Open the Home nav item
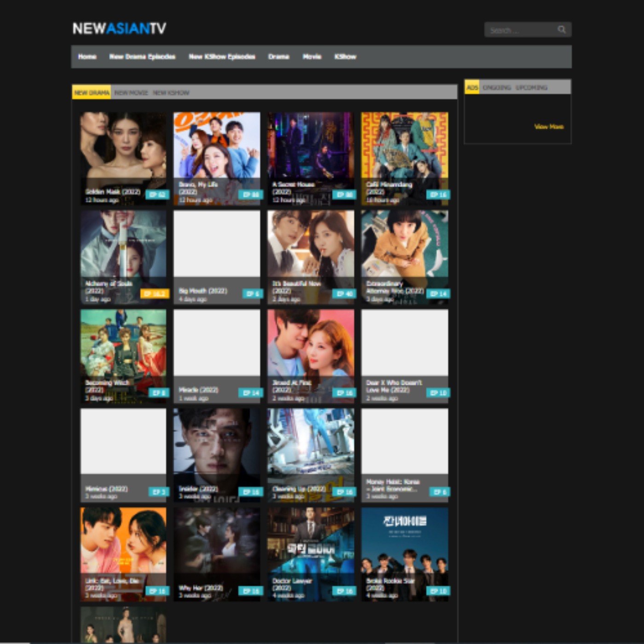Screen dimensions: 644x644 (x=87, y=57)
